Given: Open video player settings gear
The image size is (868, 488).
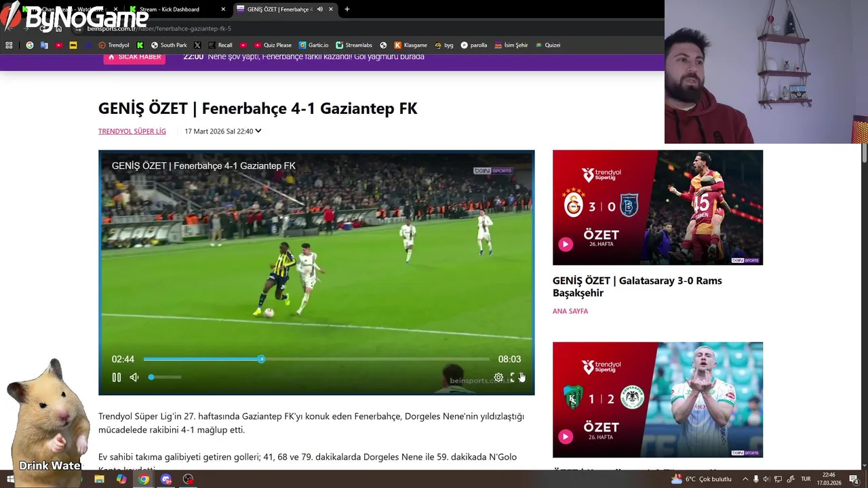Looking at the screenshot, I should tap(498, 378).
